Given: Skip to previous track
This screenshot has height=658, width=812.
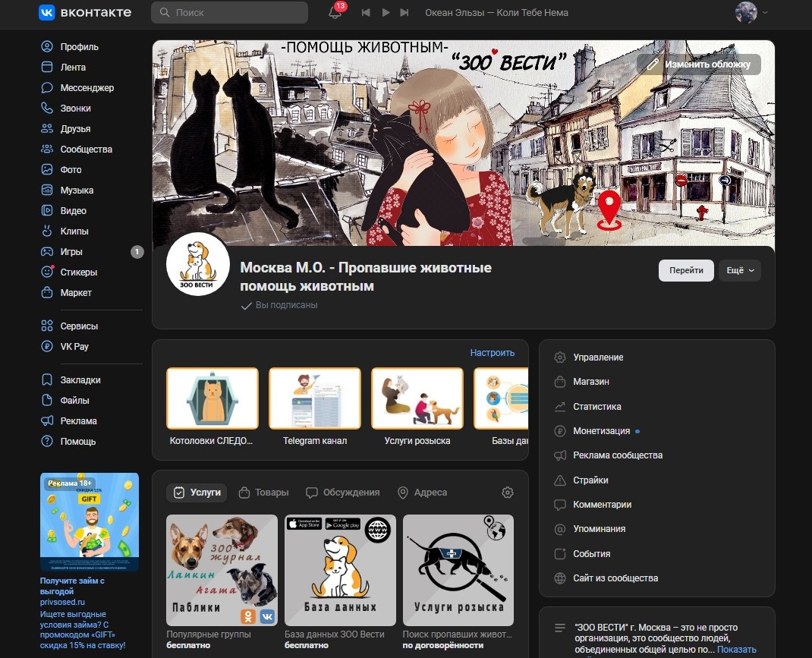Looking at the screenshot, I should coord(366,12).
